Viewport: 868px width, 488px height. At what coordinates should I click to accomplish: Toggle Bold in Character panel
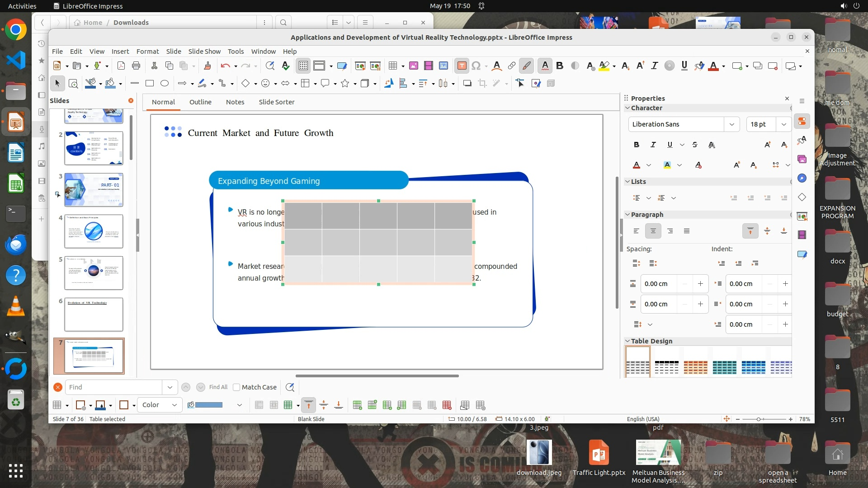click(637, 145)
